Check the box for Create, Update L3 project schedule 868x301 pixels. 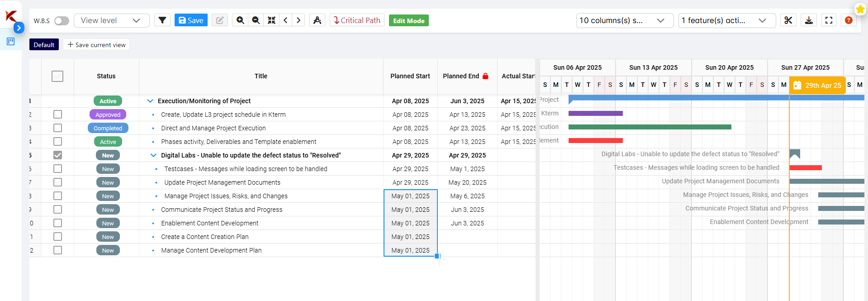click(x=57, y=115)
